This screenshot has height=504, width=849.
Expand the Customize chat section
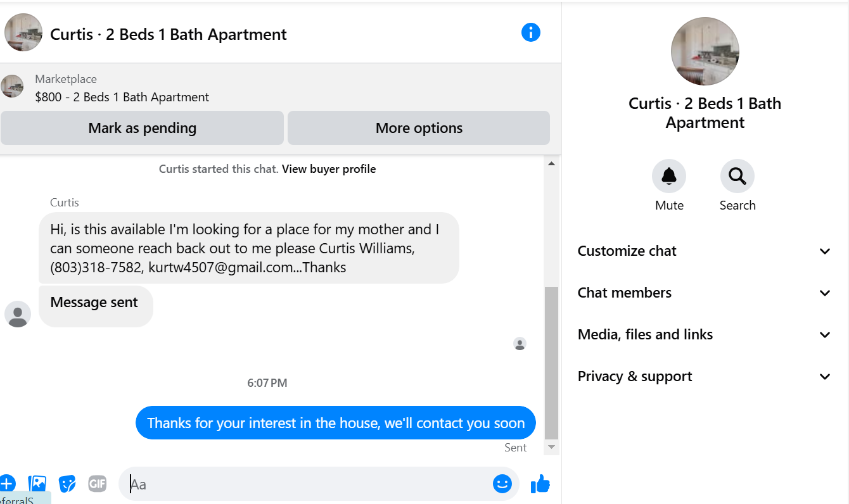tap(705, 251)
